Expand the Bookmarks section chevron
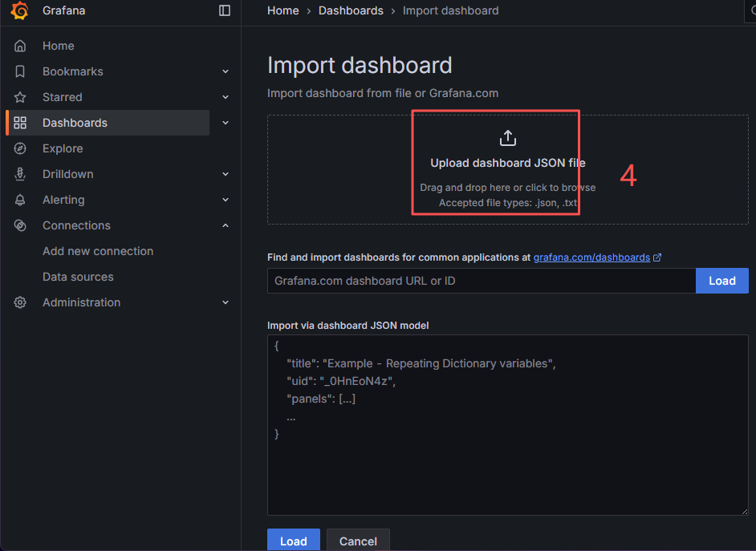Screen dimensions: 756x551 226,71
